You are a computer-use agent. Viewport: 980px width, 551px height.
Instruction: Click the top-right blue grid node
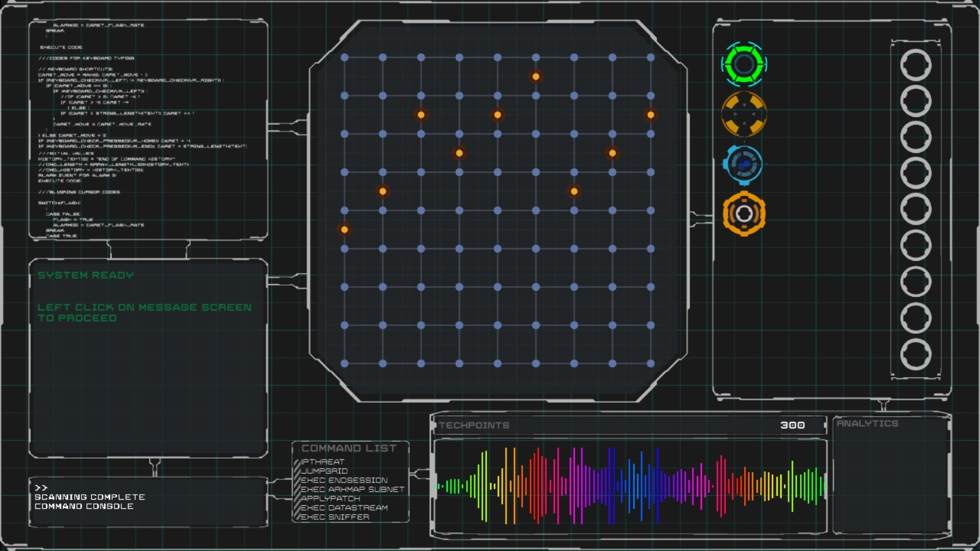pyautogui.click(x=650, y=58)
